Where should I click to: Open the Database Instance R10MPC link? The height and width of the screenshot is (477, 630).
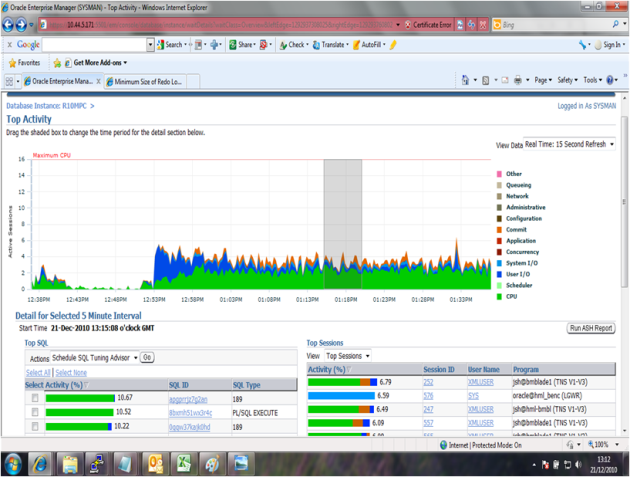(49, 104)
